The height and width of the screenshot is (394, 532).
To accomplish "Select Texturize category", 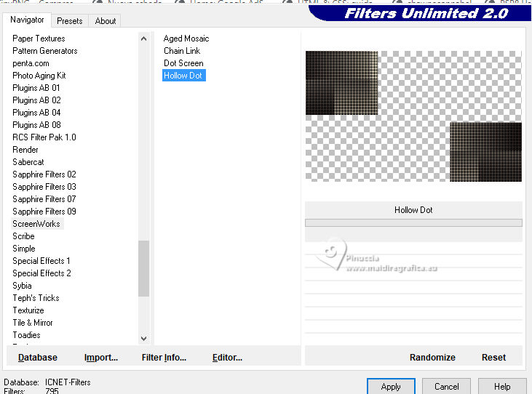I will point(28,310).
